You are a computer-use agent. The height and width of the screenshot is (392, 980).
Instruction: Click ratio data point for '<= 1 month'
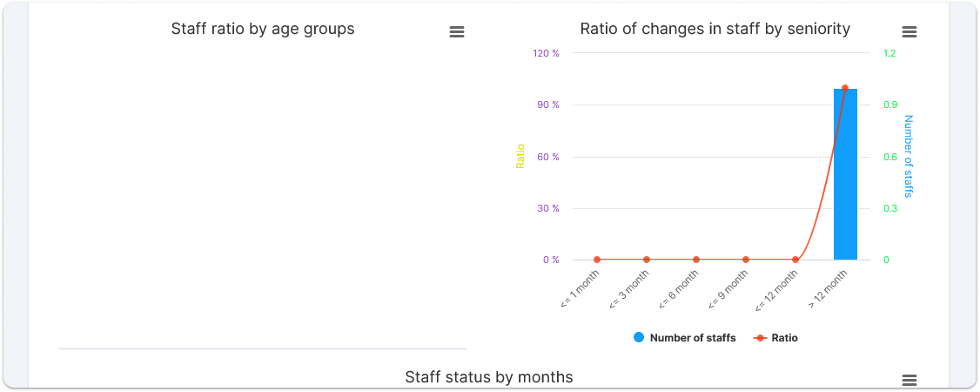coord(597,260)
